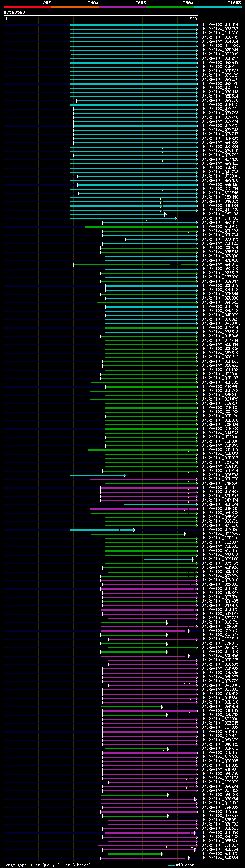Select hit label UniRef100_P23618
The width and height of the screenshot is (245, 868).
(220, 332)
